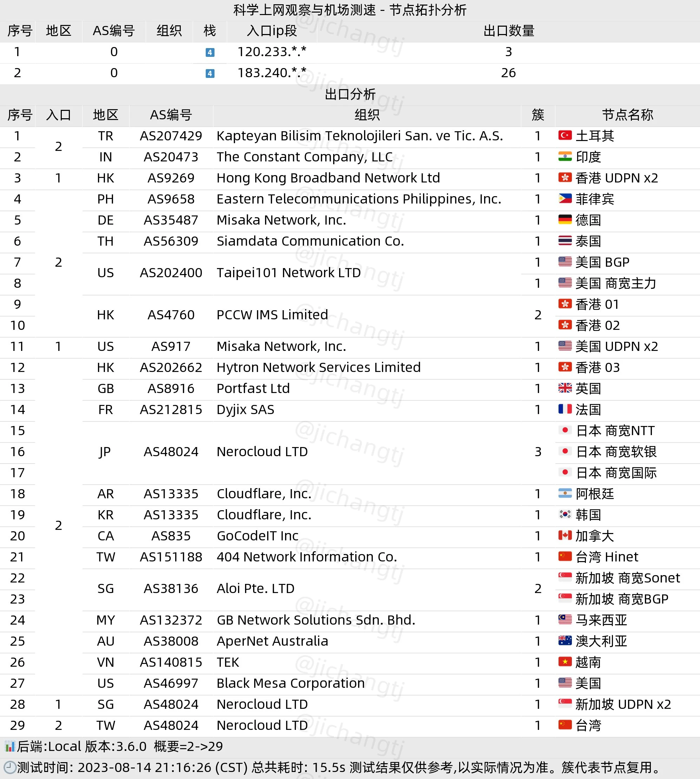Click the 出口数量 column header
700x779 pixels.
(508, 31)
